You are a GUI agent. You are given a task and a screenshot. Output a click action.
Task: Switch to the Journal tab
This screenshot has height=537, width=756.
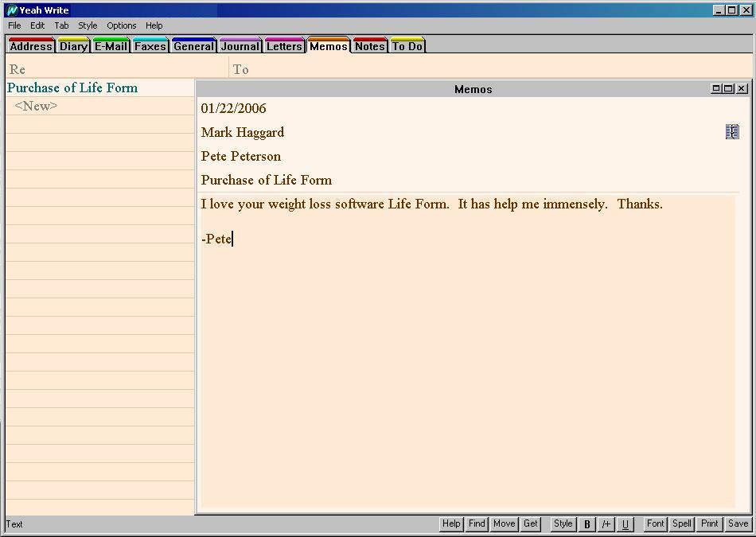coord(240,46)
